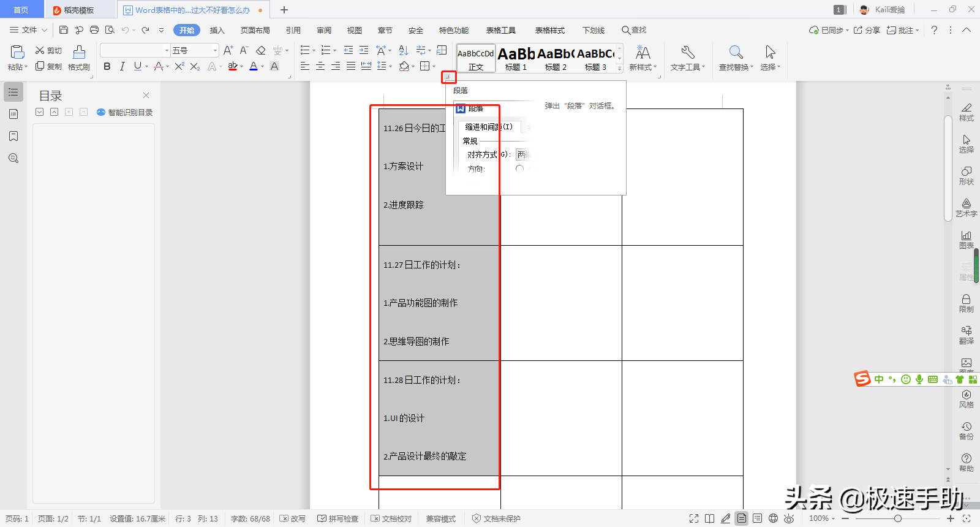Expand the styles gallery more arrow
The height and width of the screenshot is (527, 980).
(619, 69)
